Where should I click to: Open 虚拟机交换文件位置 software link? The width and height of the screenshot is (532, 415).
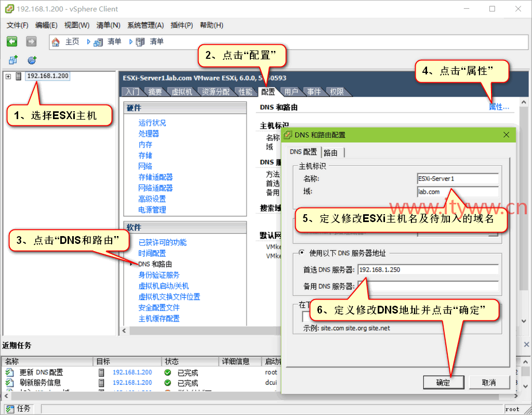tap(169, 297)
